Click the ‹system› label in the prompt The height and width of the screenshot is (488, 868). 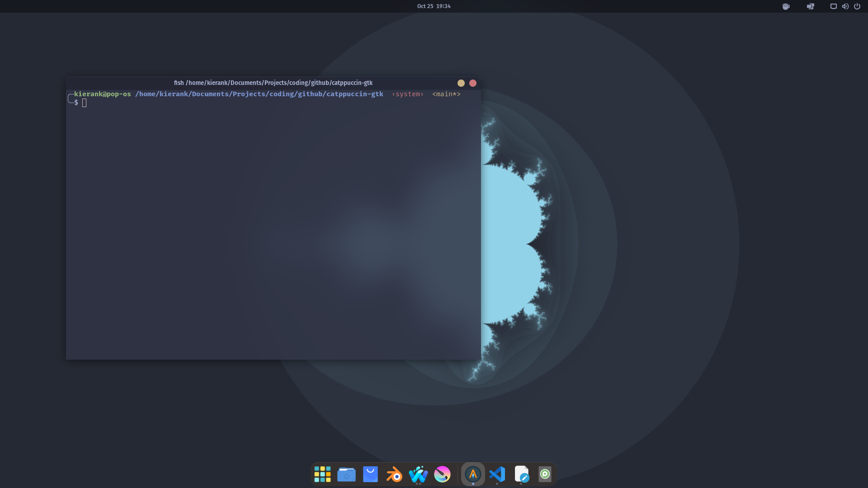point(408,94)
